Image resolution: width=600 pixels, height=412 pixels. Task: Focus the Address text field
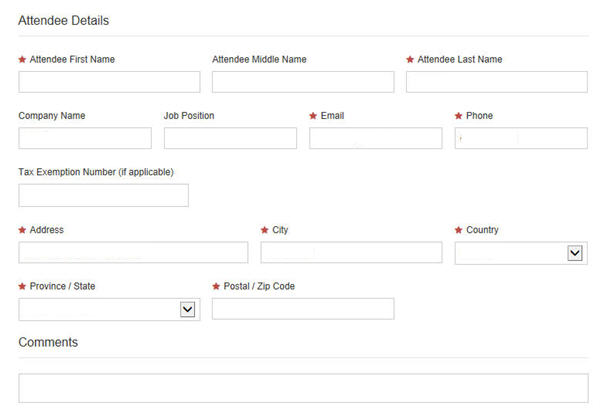coord(133,252)
